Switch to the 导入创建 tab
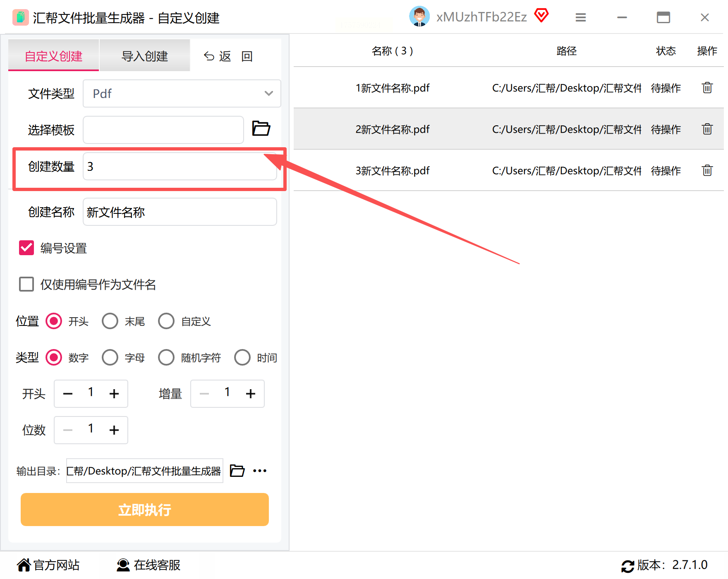The image size is (728, 579). pyautogui.click(x=144, y=55)
